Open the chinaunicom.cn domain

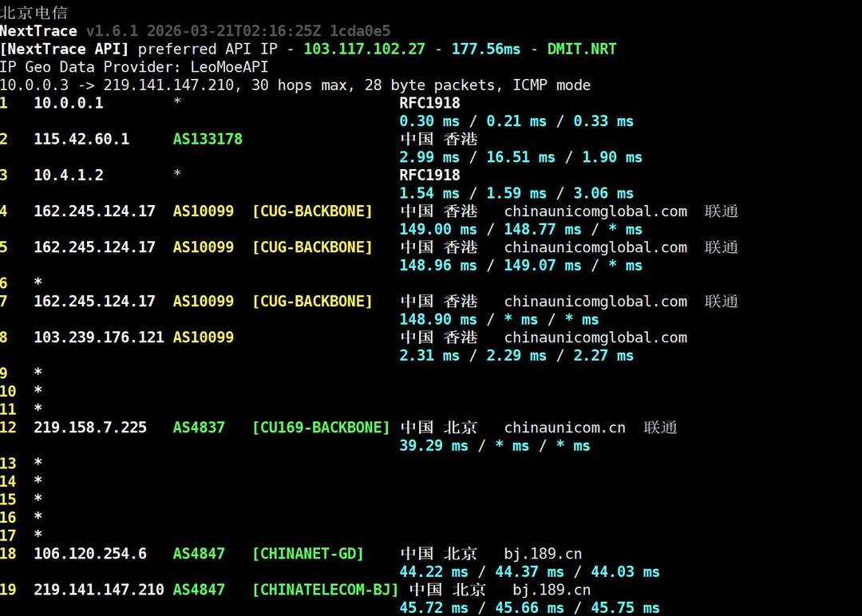(565, 428)
